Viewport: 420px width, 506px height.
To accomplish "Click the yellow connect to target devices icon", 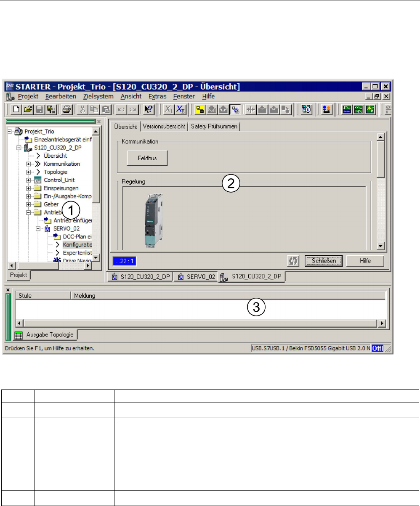I will coord(201,109).
